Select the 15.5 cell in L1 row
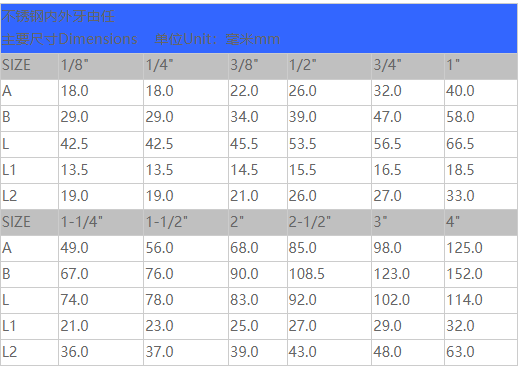This screenshot has height=368, width=519. (329, 171)
